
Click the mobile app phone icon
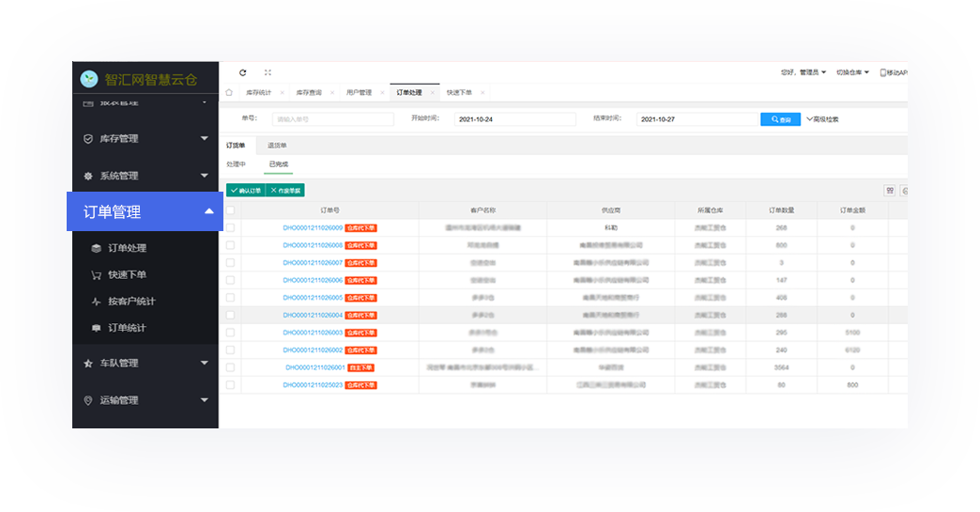tap(883, 72)
